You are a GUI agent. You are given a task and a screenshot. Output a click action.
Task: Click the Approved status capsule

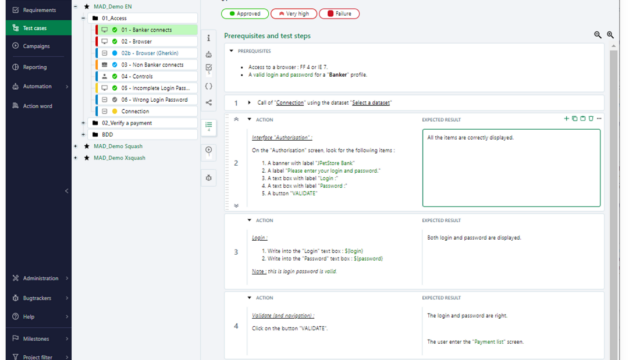[245, 13]
